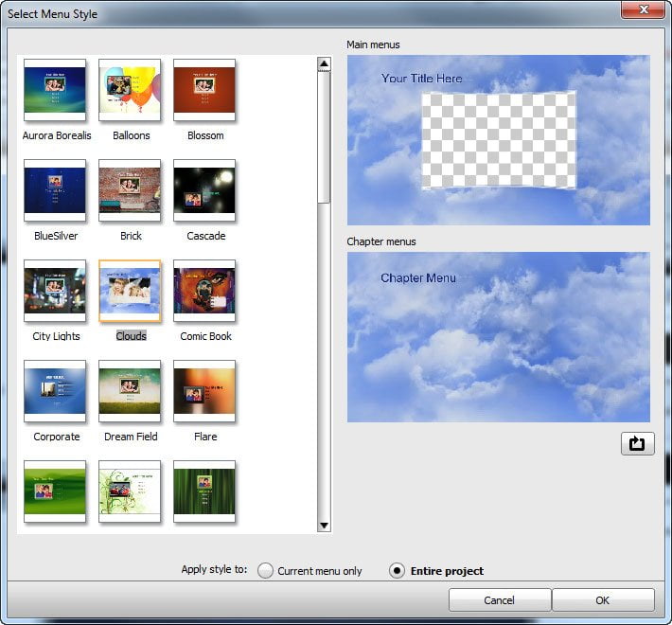This screenshot has height=625, width=672.
Task: Select the BlueSilver style thumbnail
Action: click(x=55, y=190)
